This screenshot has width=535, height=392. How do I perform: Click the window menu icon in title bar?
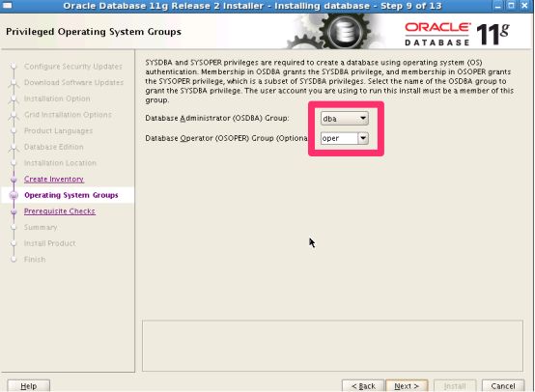pos(7,6)
